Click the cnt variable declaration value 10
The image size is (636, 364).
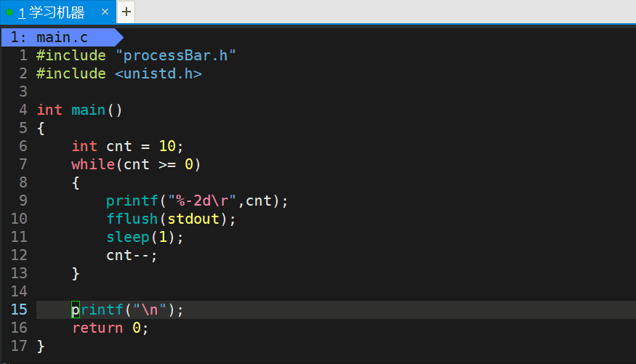tap(167, 146)
